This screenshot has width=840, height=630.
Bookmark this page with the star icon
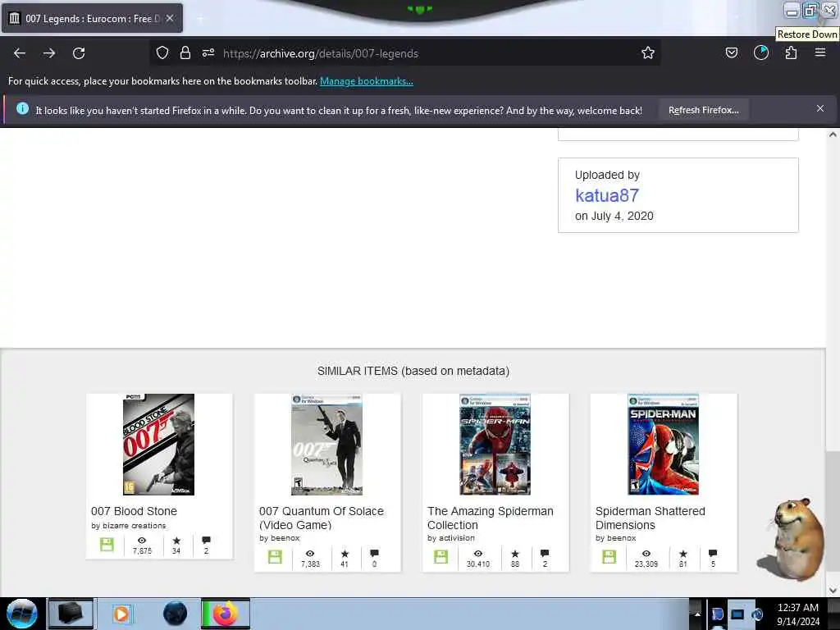[648, 53]
